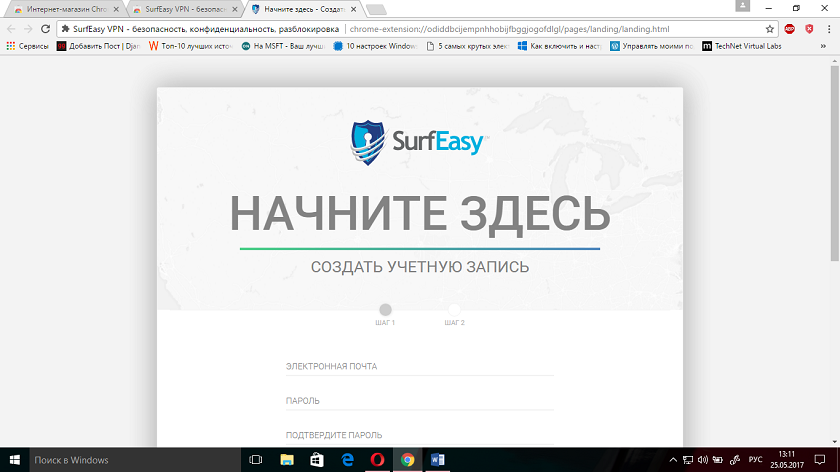Click the Электронная почта input field

click(419, 367)
